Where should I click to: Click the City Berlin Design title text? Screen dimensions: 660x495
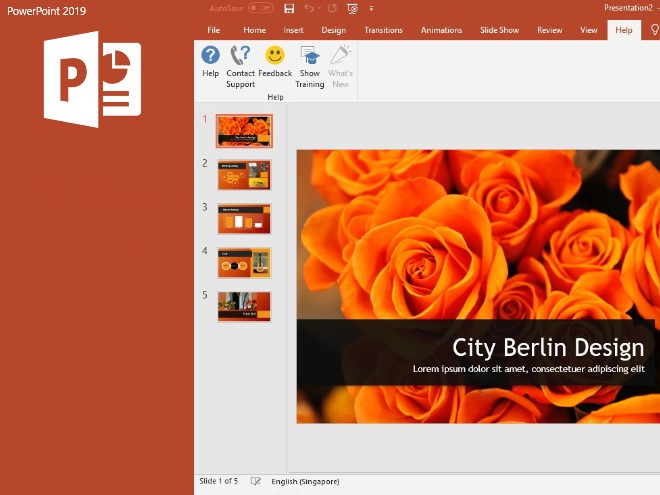click(x=548, y=347)
